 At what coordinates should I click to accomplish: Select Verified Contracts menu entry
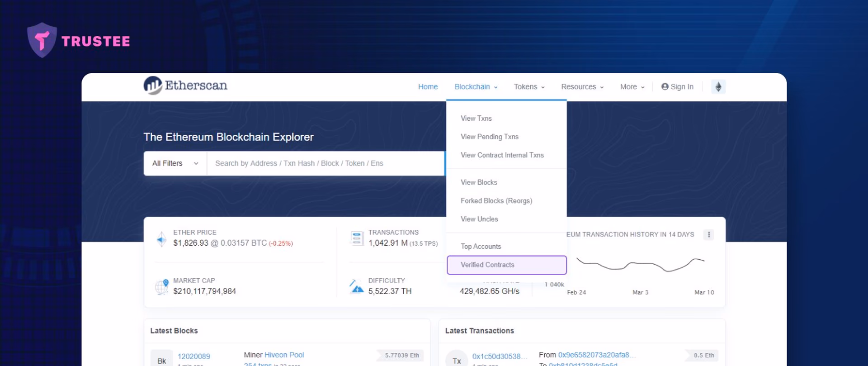pyautogui.click(x=506, y=265)
